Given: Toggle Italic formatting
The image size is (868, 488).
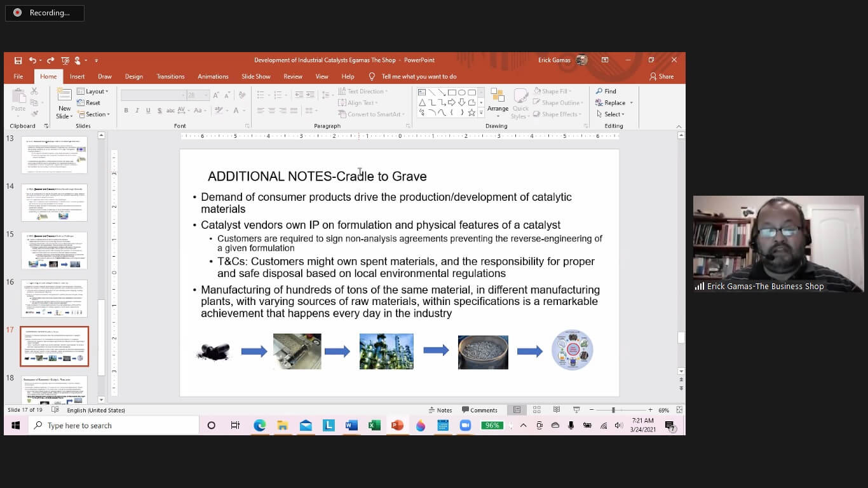Looking at the screenshot, I should click(137, 111).
